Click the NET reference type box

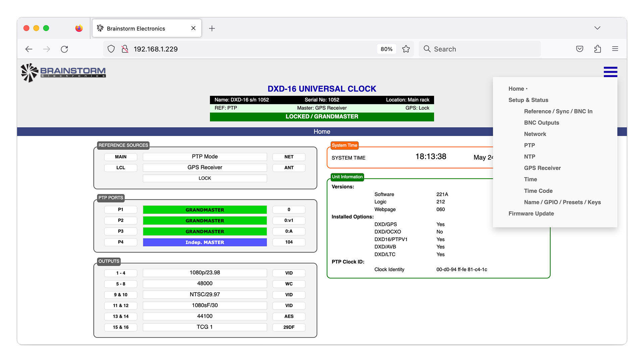click(x=289, y=157)
